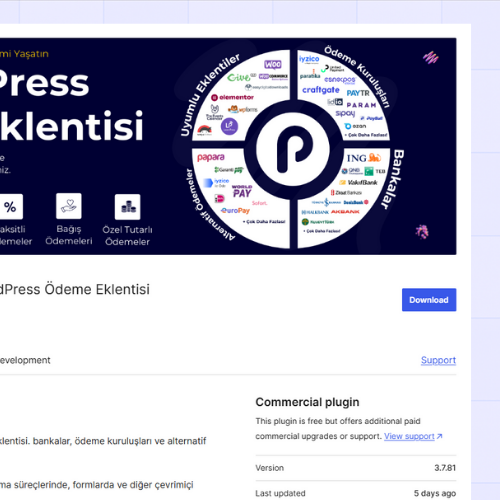Click the elementor logo in banner
Image resolution: width=500 pixels, height=500 pixels.
tap(233, 97)
